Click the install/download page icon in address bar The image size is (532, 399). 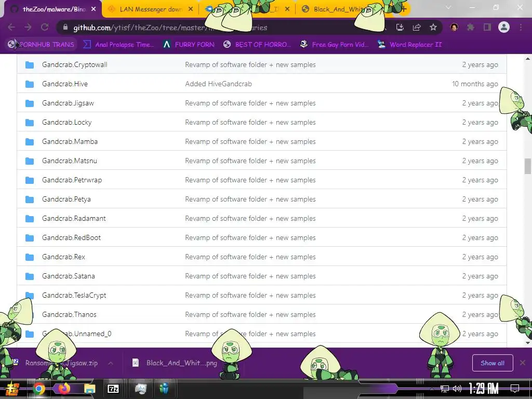click(x=400, y=28)
